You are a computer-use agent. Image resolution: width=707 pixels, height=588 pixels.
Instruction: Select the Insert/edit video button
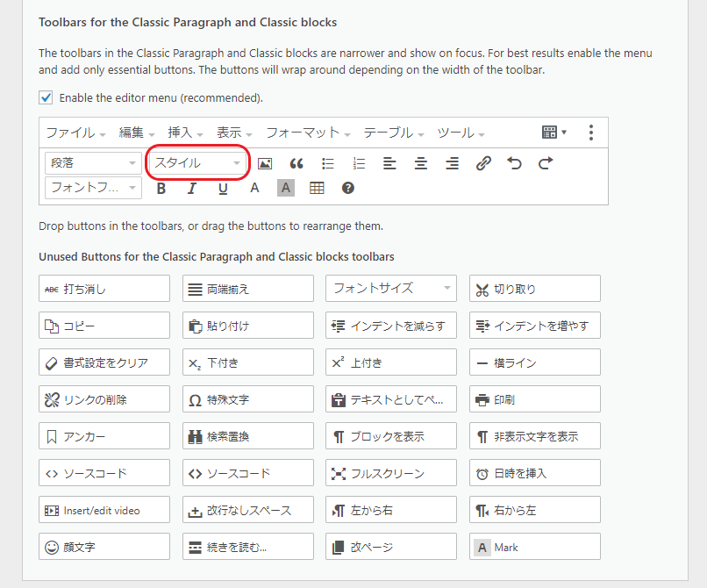pyautogui.click(x=104, y=510)
